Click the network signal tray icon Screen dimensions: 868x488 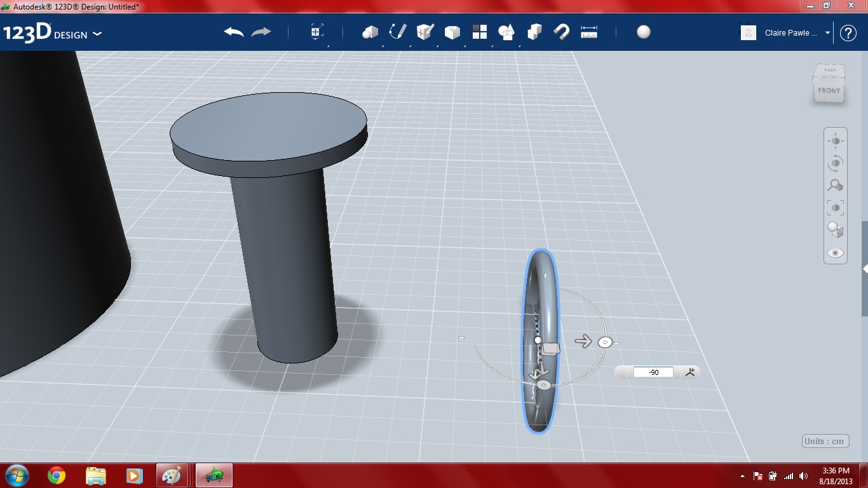pyautogui.click(x=789, y=476)
